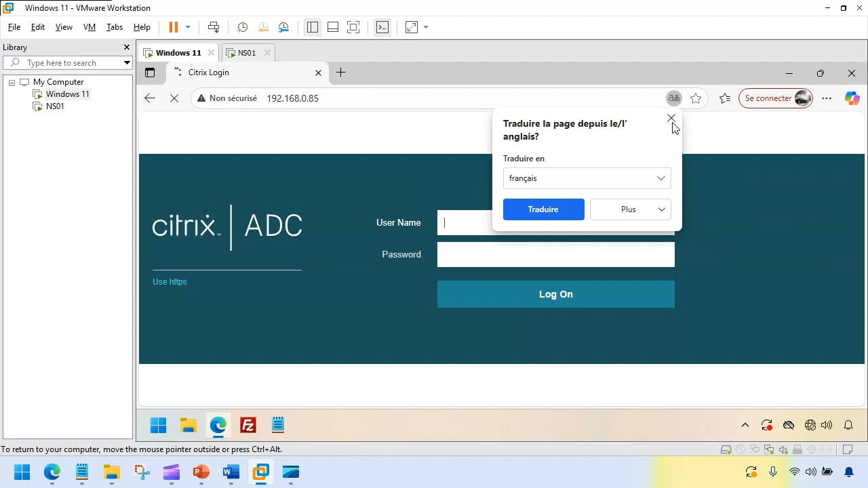Click inside the Password field
Image resolution: width=868 pixels, height=488 pixels.
pyautogui.click(x=555, y=254)
